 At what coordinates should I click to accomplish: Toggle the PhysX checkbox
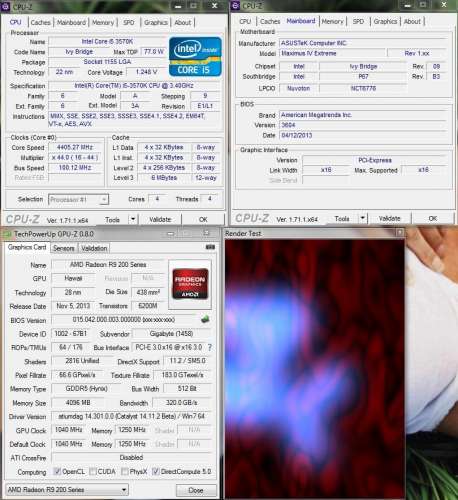[125, 471]
